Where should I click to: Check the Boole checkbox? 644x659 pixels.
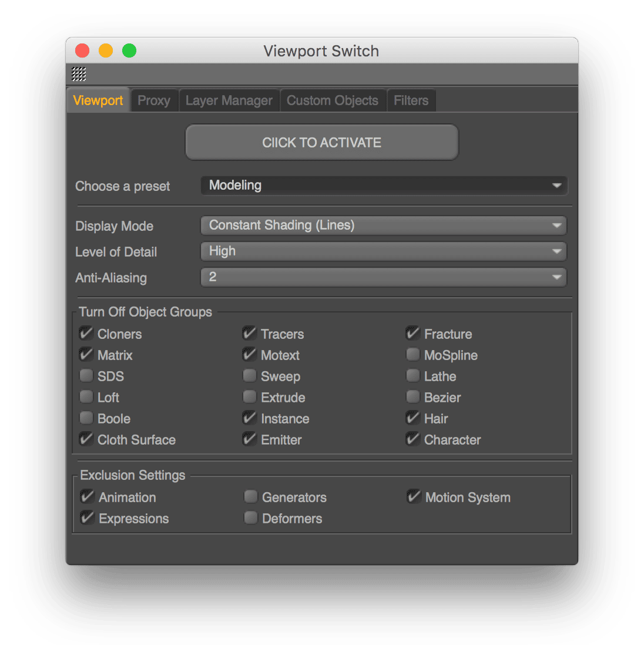pyautogui.click(x=86, y=418)
